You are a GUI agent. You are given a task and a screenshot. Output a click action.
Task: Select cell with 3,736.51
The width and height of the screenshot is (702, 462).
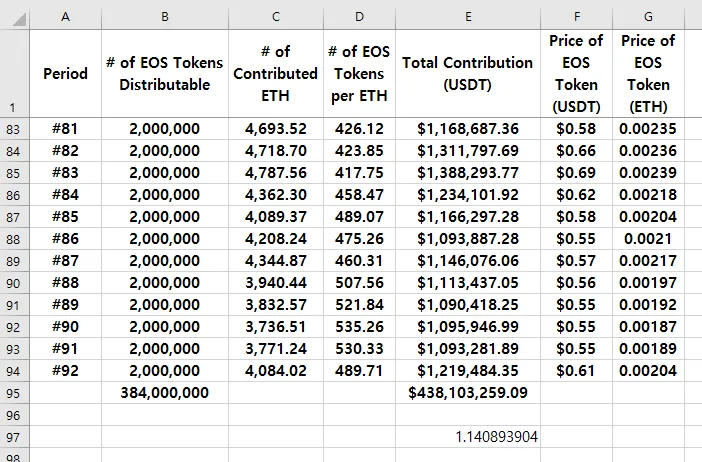276,327
